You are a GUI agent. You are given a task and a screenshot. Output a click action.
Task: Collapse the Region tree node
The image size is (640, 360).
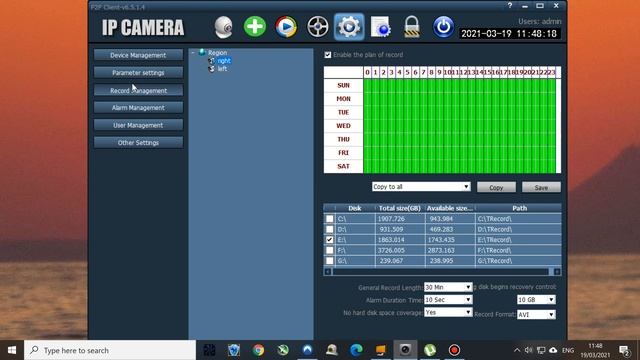193,53
